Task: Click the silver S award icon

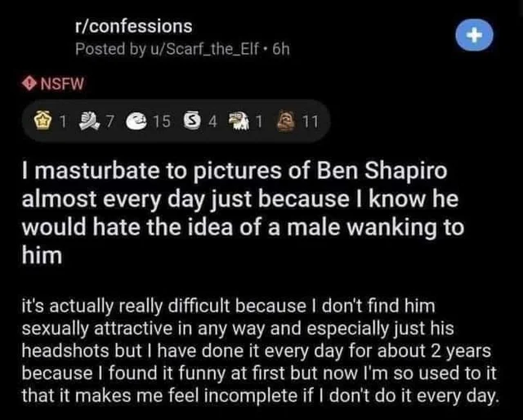Action: click(193, 123)
